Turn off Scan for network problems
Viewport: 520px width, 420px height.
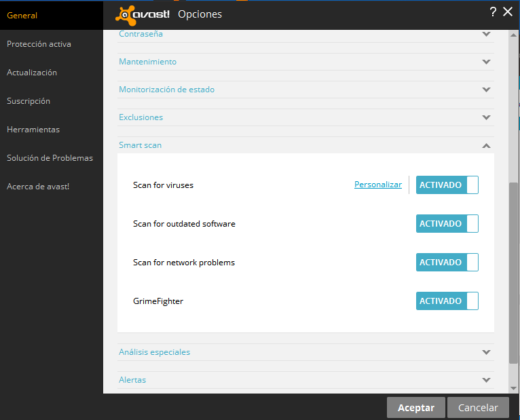click(x=447, y=262)
